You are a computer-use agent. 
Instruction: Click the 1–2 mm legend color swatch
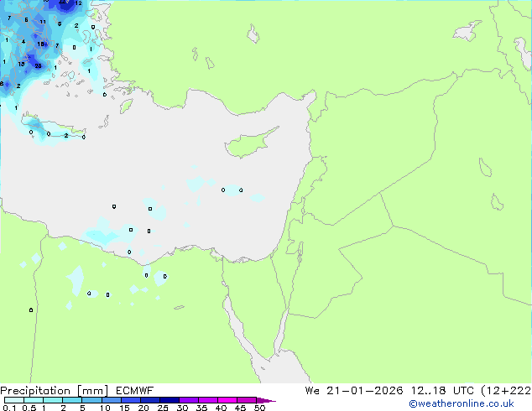pos(53,400)
